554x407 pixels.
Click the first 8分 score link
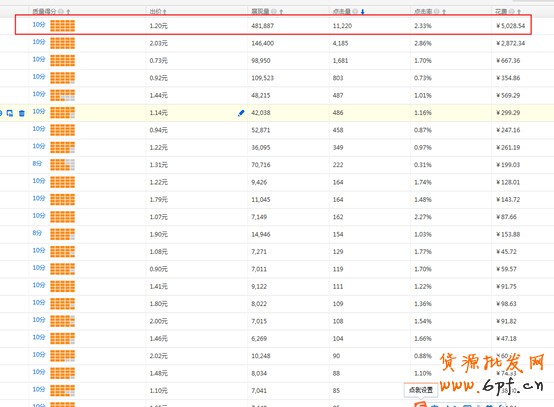(x=37, y=164)
